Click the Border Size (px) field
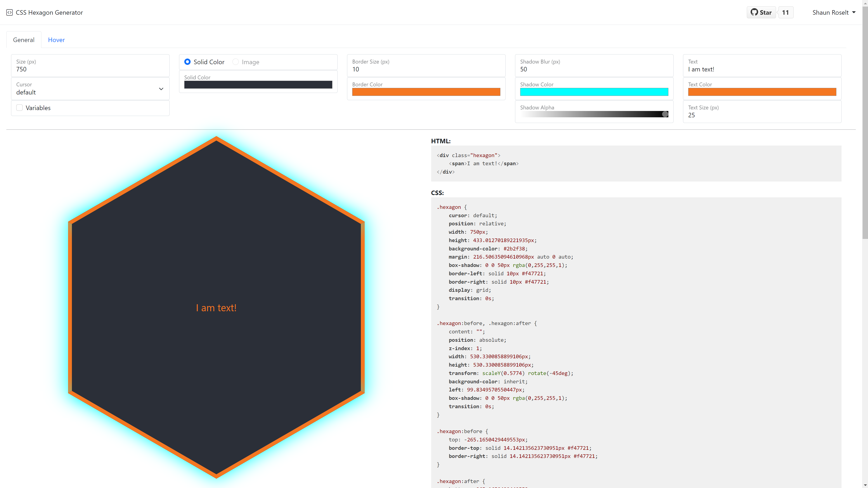 pos(426,69)
